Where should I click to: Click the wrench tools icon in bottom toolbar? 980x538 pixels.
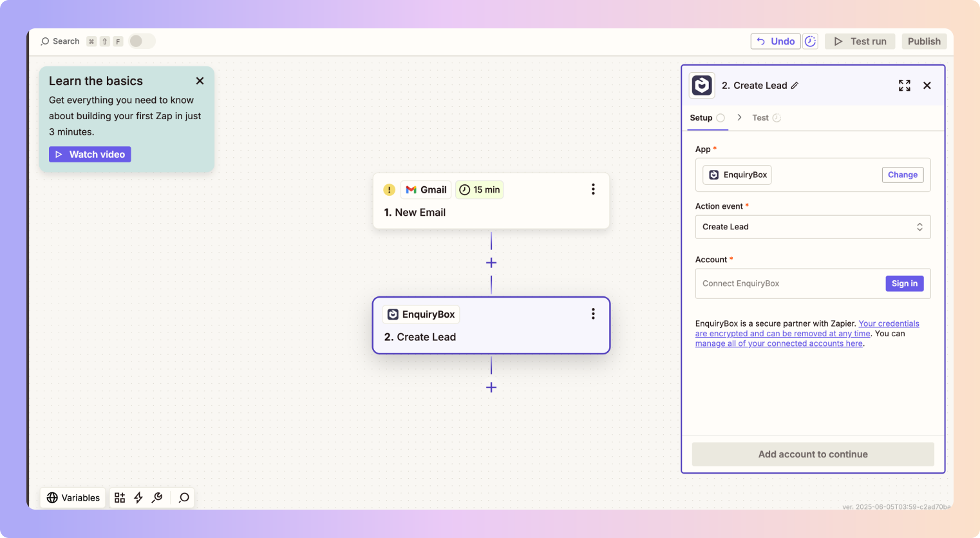tap(157, 497)
